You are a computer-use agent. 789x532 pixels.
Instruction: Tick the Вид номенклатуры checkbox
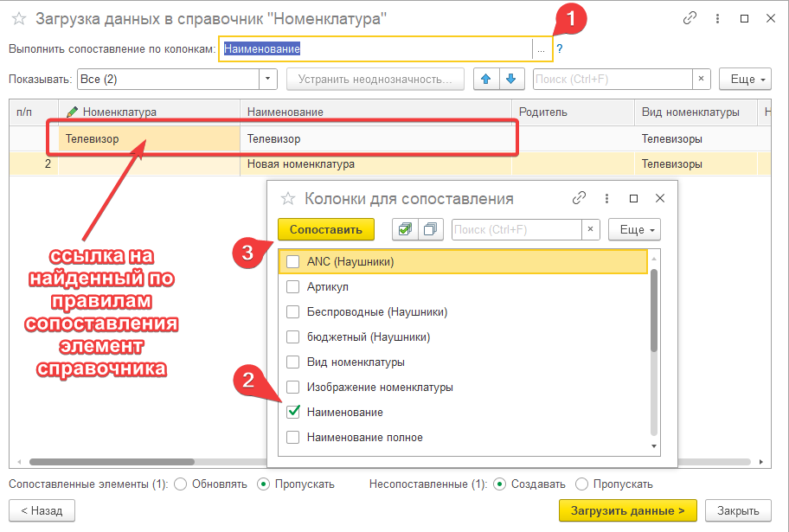(x=293, y=362)
